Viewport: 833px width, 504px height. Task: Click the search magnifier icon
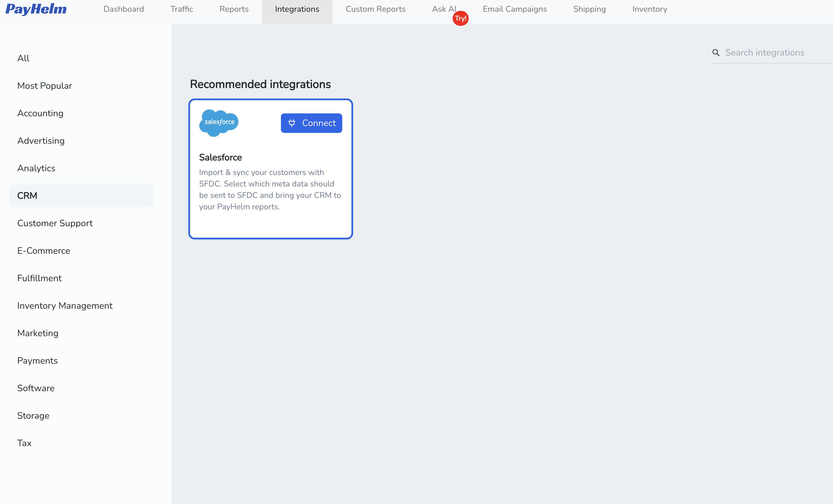point(716,53)
